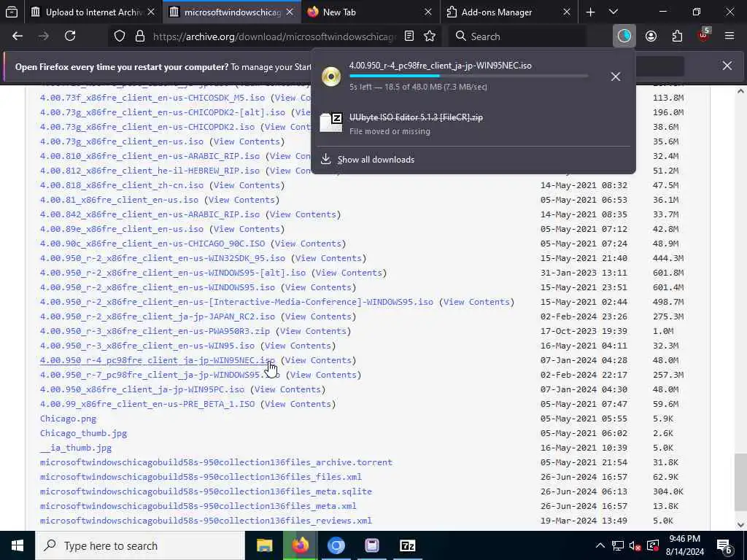Click the blue circular taskbar app icon
The image size is (747, 560).
coord(336,545)
